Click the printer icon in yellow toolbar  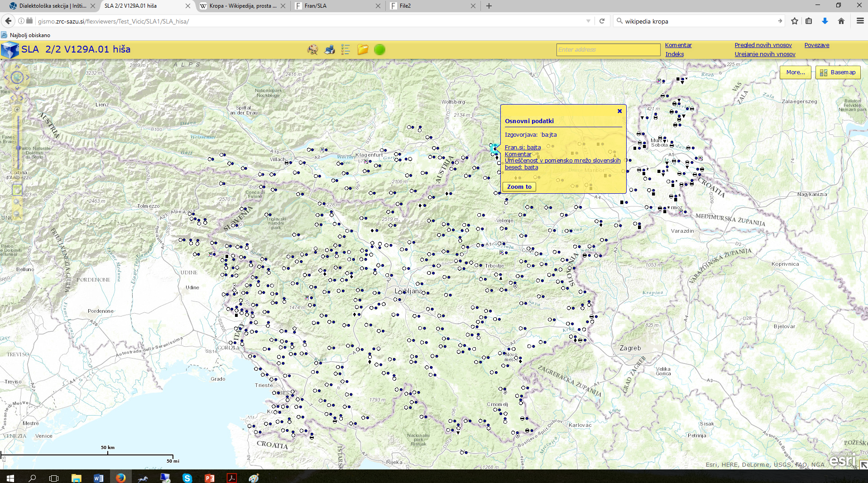(330, 50)
